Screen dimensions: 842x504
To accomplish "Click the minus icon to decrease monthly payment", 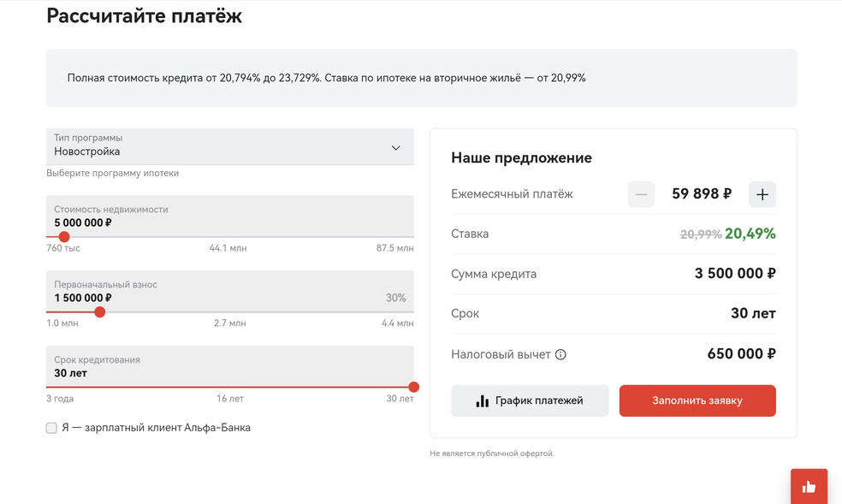I will pos(641,194).
